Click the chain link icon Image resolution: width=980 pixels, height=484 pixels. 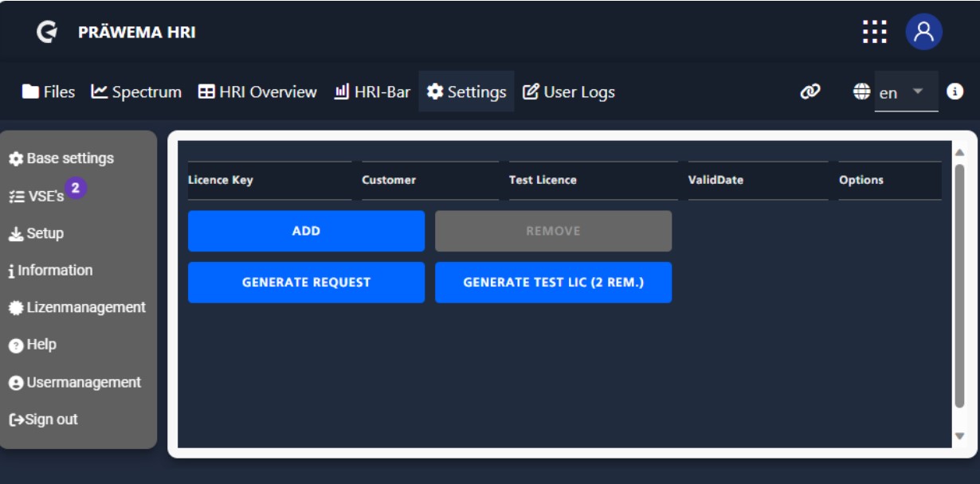(810, 92)
